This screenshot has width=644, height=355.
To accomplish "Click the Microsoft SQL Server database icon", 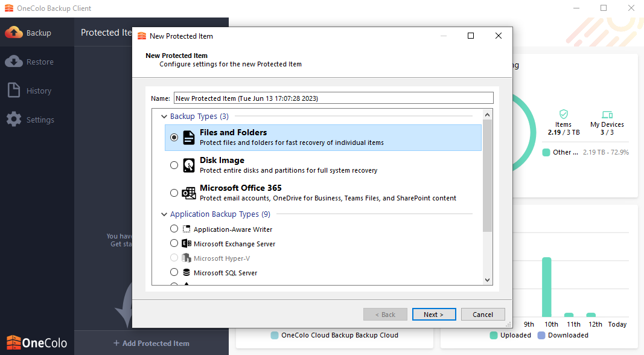I will click(187, 272).
